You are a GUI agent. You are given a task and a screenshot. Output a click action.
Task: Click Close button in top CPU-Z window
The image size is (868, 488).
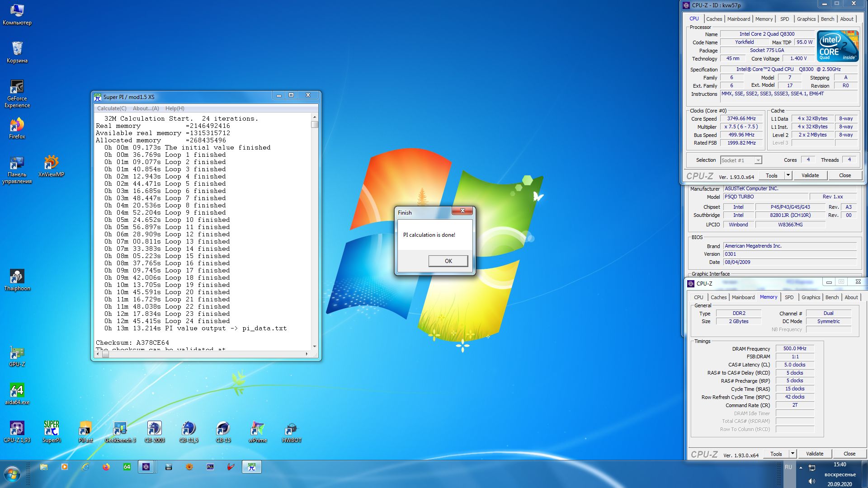pyautogui.click(x=845, y=175)
